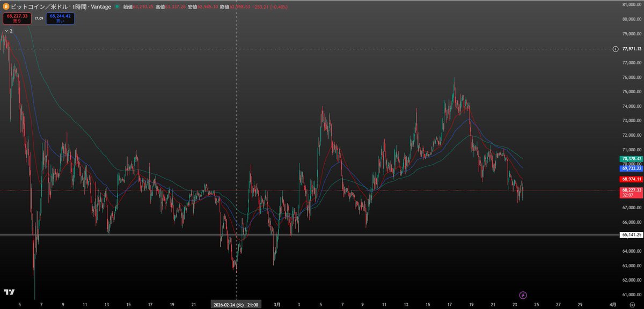
Task: Click the plus icon beside 77,971.13 price
Action: tap(616, 49)
